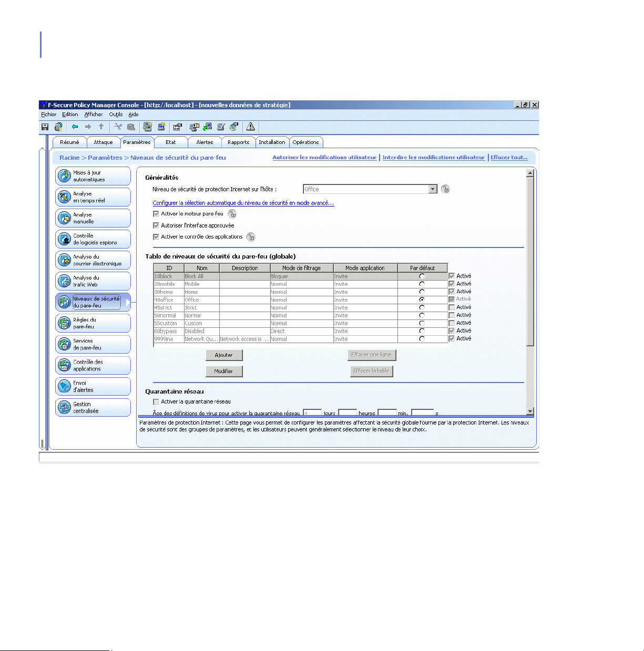Select Par défaut radio for the 60bypass row

coord(422,331)
